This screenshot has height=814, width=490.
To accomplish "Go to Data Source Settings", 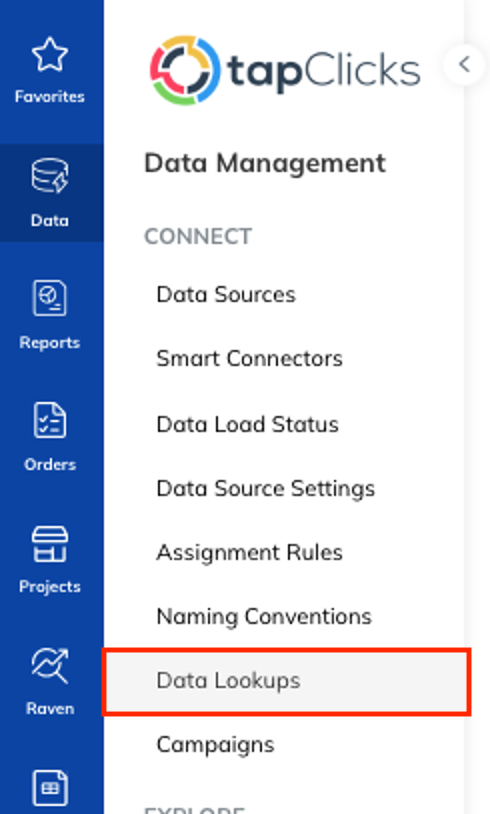I will [x=266, y=489].
